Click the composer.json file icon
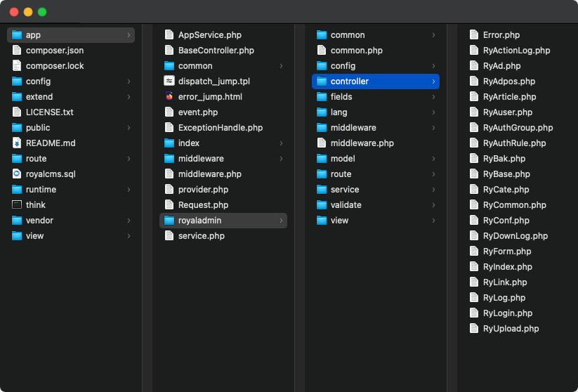Image resolution: width=578 pixels, height=392 pixels. (x=17, y=50)
